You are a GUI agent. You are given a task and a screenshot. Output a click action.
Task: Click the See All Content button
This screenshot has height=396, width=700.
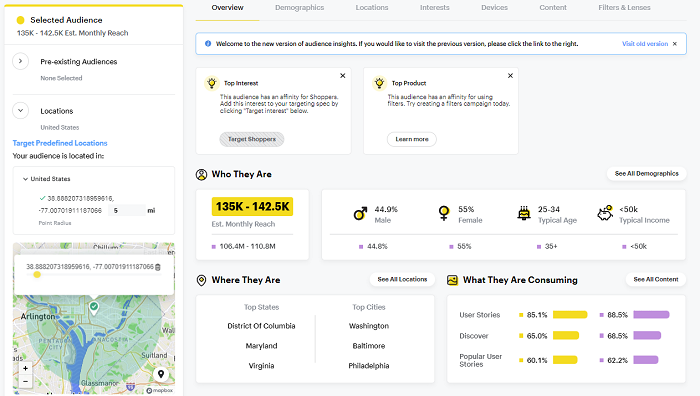[x=656, y=279]
